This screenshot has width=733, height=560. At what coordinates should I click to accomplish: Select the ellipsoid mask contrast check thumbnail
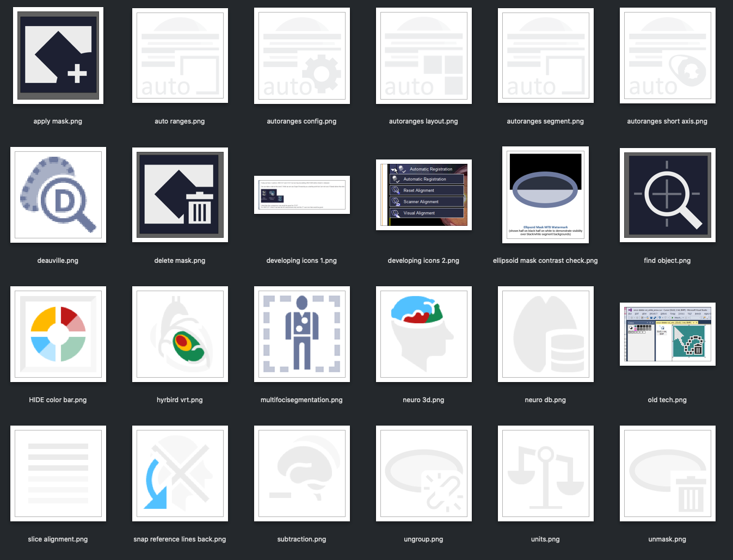(546, 195)
